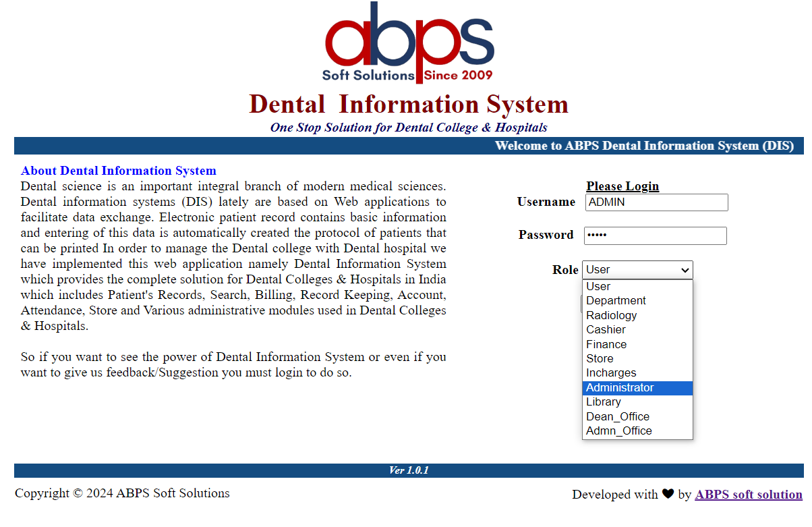Choose Library from the Role list
This screenshot has width=812, height=527.
[637, 402]
